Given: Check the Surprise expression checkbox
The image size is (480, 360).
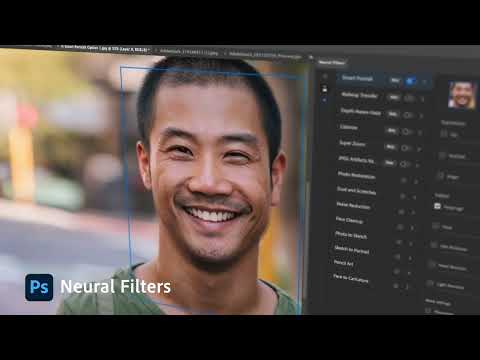Looking at the screenshot, I should point(442,155).
